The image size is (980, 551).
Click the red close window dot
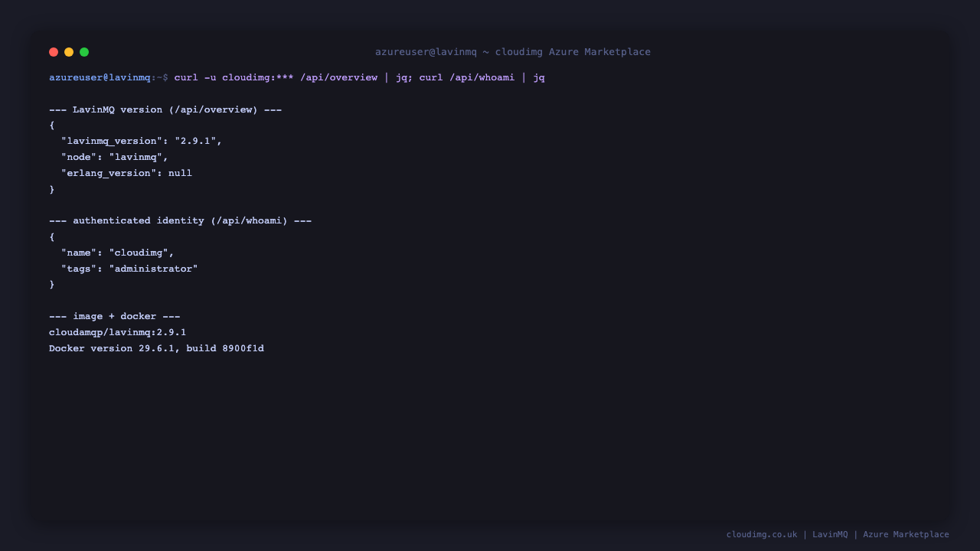[x=54, y=52]
